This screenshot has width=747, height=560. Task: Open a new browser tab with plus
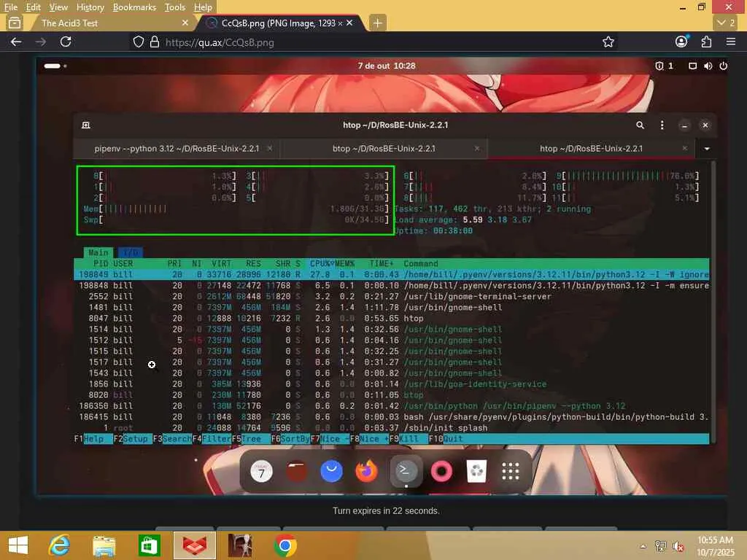pyautogui.click(x=377, y=23)
